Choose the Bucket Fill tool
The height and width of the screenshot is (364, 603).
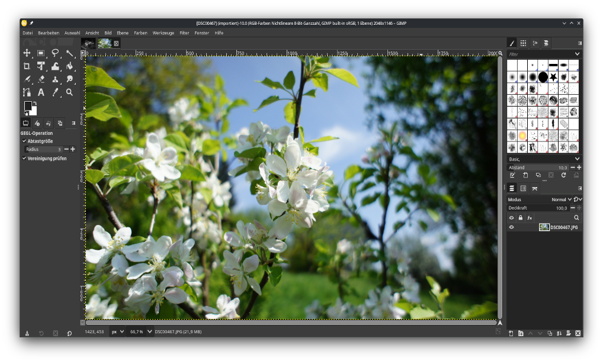click(69, 66)
